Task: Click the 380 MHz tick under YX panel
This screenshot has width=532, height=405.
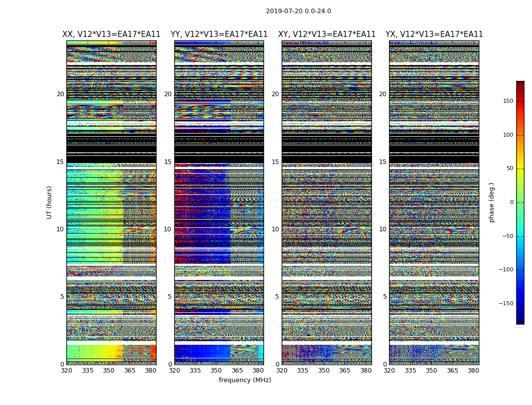Action: tap(473, 371)
